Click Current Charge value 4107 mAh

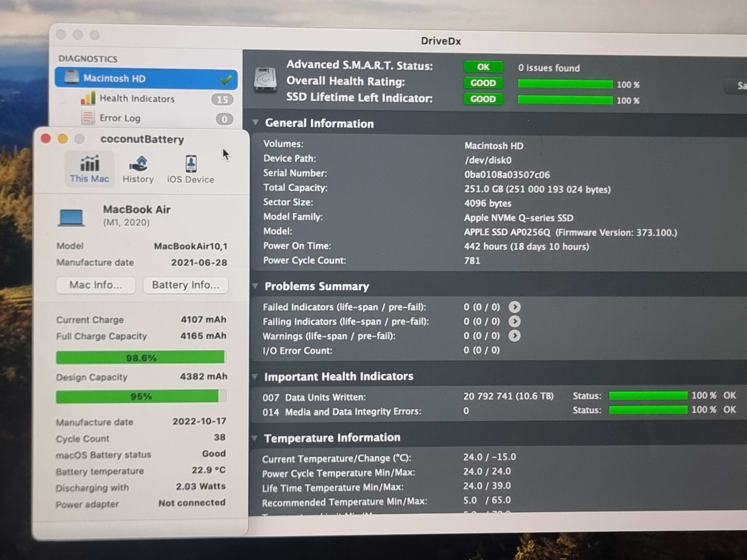coord(203,320)
